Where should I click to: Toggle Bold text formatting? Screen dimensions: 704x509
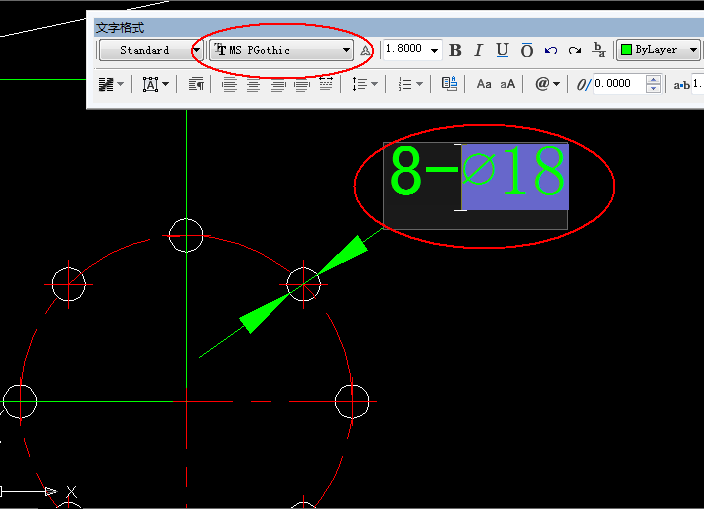(x=455, y=50)
